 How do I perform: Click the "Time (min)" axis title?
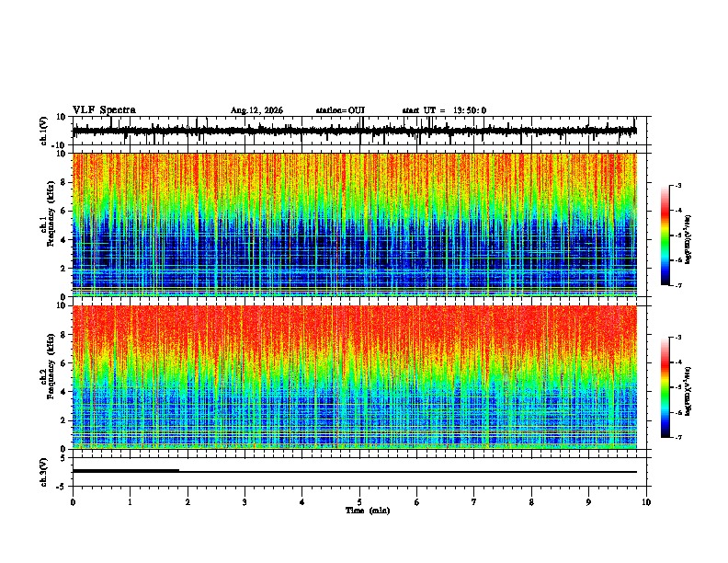click(x=368, y=511)
